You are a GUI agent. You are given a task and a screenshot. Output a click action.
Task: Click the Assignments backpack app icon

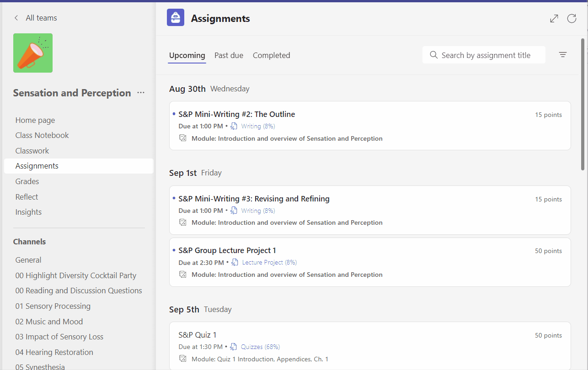pyautogui.click(x=176, y=18)
